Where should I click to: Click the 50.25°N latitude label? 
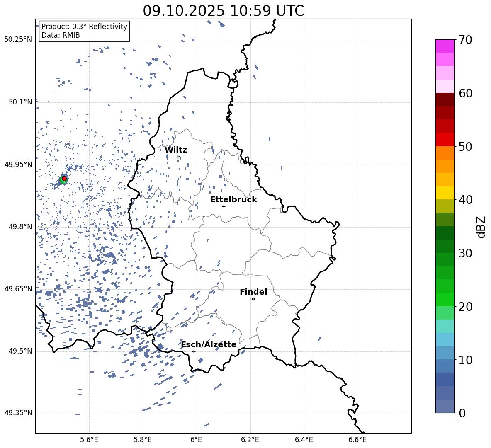18,40
